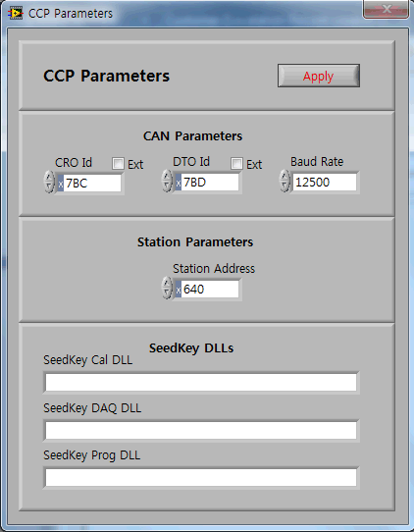Increment the DTO Id value

point(167,177)
